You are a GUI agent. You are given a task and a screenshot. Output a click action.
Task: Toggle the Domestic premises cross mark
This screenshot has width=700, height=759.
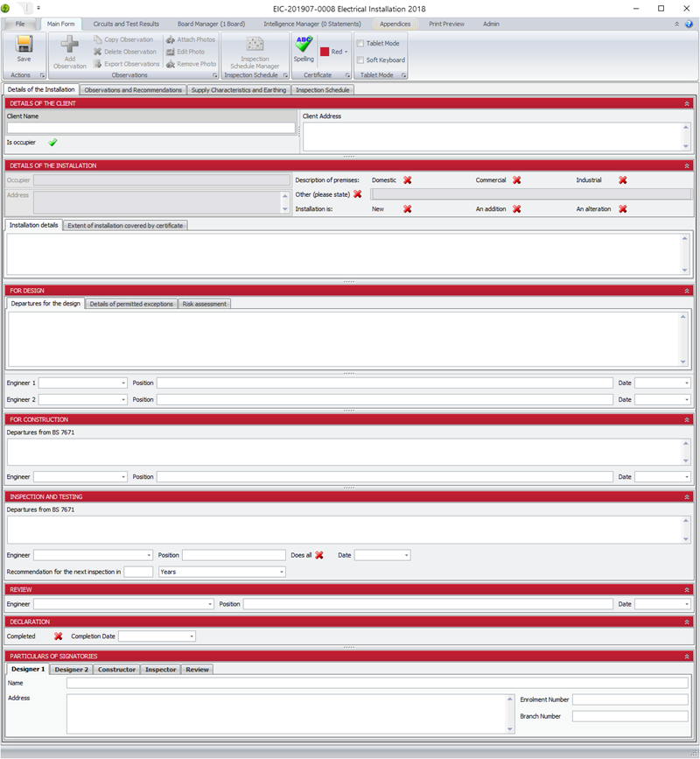(x=407, y=180)
